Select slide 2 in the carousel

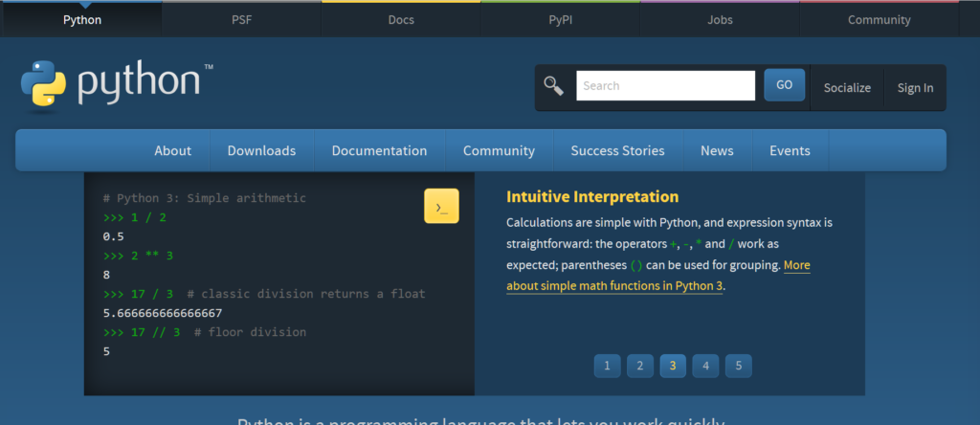[639, 366]
